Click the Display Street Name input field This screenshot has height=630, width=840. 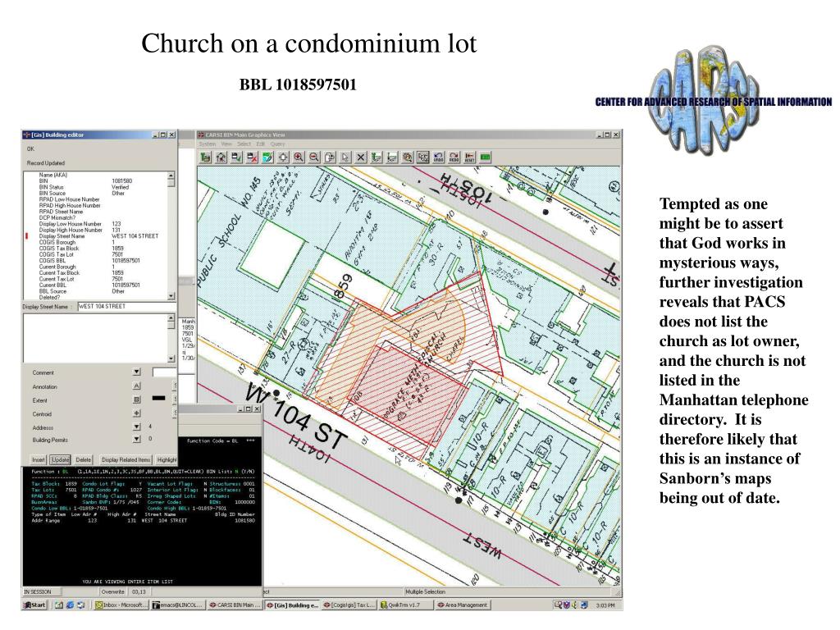[x=127, y=307]
